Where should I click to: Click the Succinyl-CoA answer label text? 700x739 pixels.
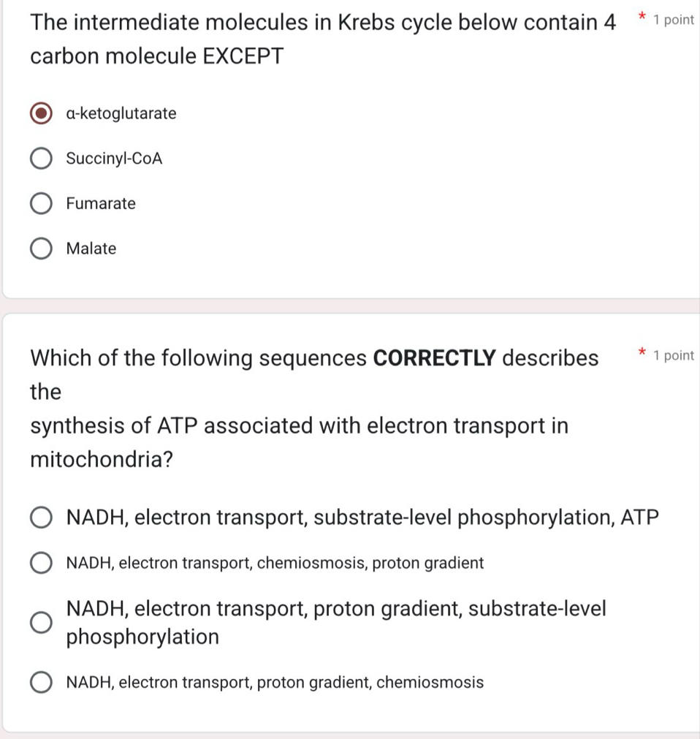pos(113,158)
